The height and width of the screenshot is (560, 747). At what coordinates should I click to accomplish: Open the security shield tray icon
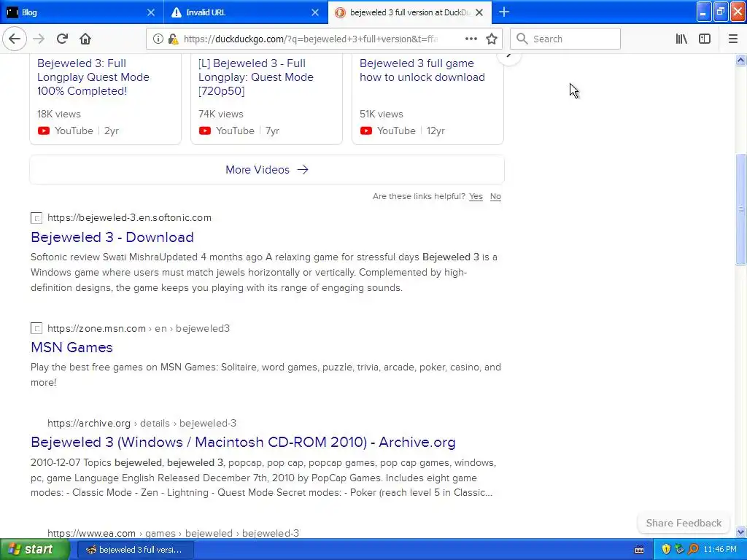(666, 550)
